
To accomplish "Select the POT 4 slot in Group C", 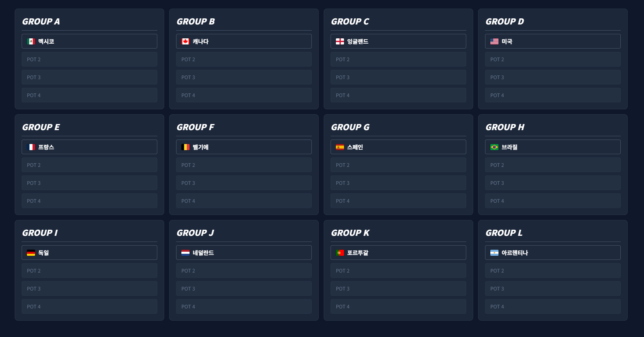I will pyautogui.click(x=398, y=95).
